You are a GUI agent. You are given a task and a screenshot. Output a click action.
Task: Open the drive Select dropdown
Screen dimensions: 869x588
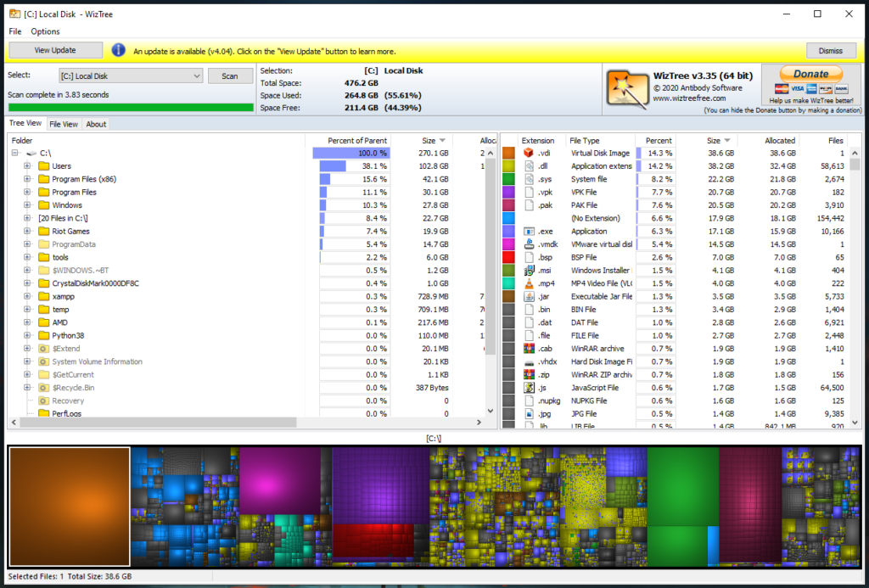pyautogui.click(x=196, y=76)
